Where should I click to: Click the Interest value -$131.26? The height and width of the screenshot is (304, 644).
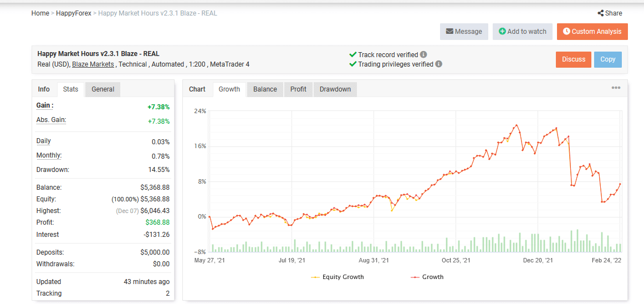coord(156,235)
